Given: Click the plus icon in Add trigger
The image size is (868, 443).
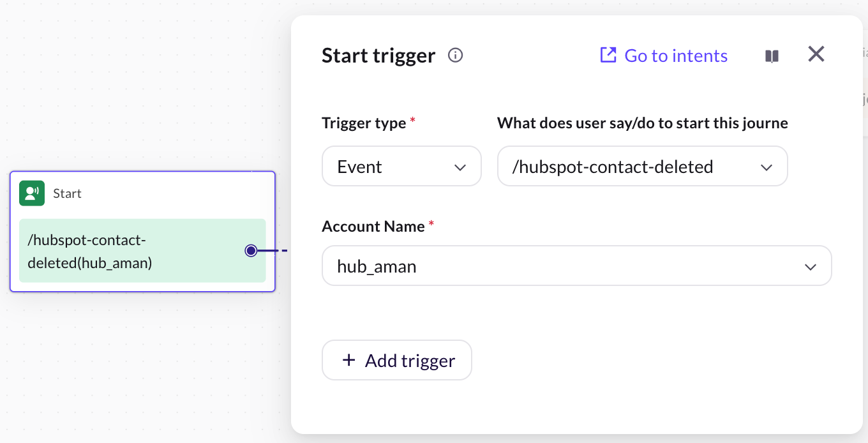Looking at the screenshot, I should tap(348, 361).
